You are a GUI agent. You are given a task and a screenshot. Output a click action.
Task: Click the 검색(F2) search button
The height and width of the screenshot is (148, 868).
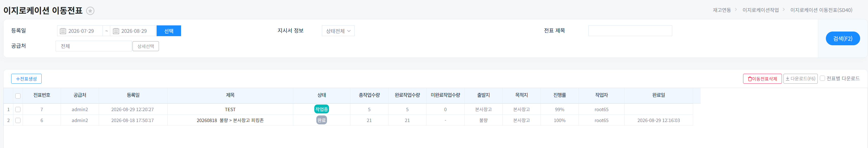[x=843, y=38]
